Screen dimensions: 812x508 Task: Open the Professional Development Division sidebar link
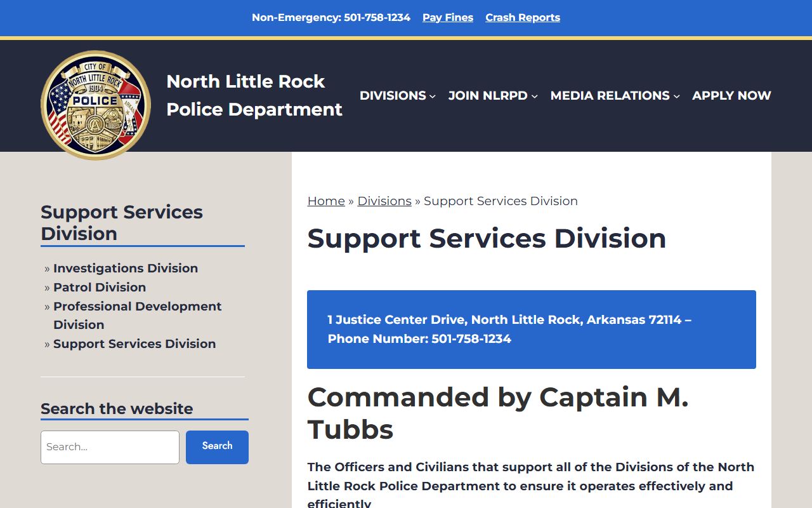coord(138,316)
